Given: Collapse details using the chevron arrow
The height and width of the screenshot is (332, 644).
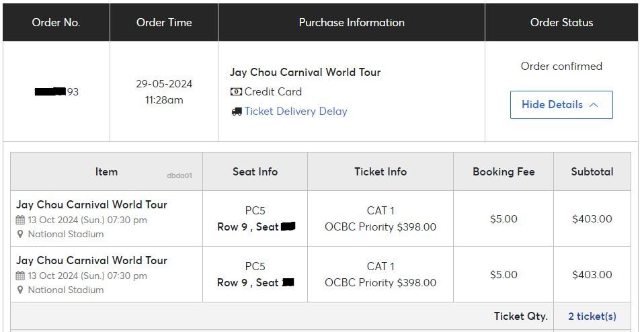Looking at the screenshot, I should coord(593,105).
